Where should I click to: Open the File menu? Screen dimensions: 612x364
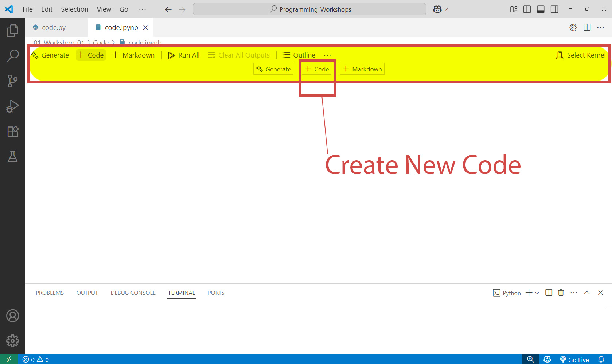tap(28, 9)
